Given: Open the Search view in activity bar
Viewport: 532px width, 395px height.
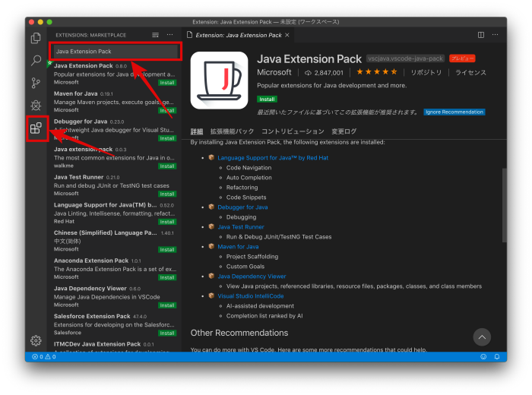Looking at the screenshot, I should [36, 60].
